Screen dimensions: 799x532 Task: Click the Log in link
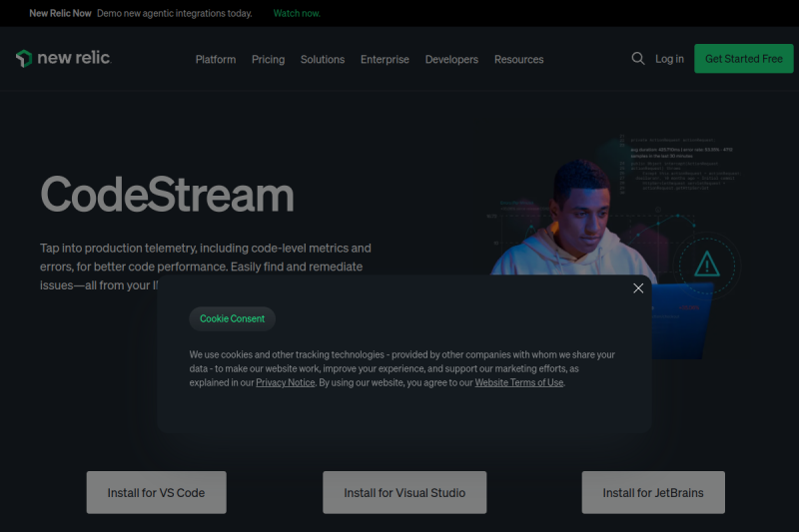[x=669, y=59]
